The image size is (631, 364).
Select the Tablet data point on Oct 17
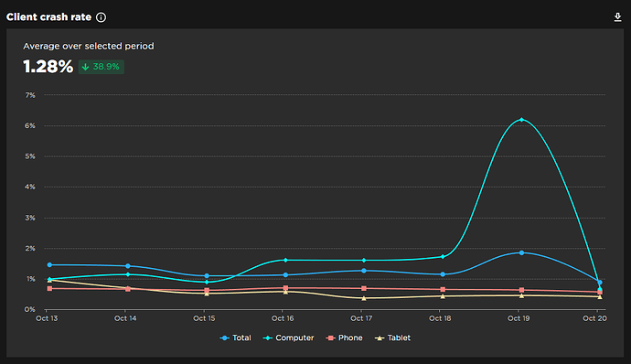364,298
